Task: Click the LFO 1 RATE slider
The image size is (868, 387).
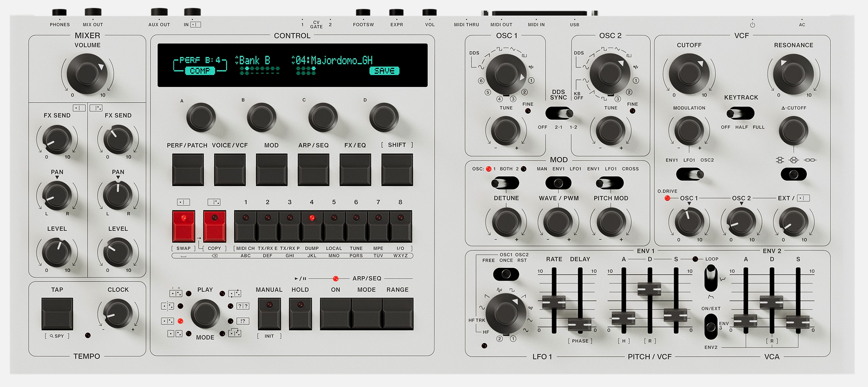Action: [554, 302]
